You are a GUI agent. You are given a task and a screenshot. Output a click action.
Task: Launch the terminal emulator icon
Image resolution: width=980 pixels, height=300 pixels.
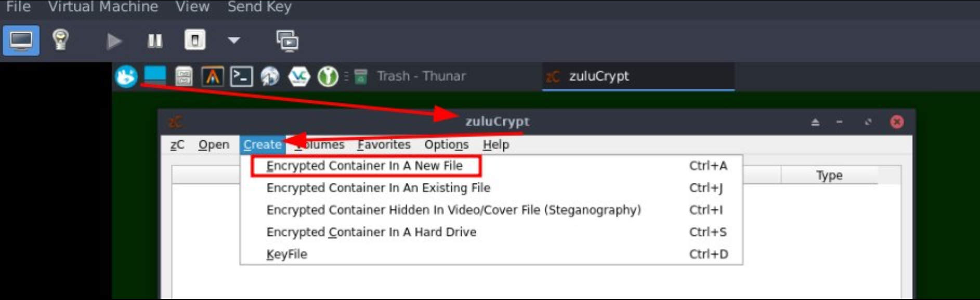coord(242,76)
